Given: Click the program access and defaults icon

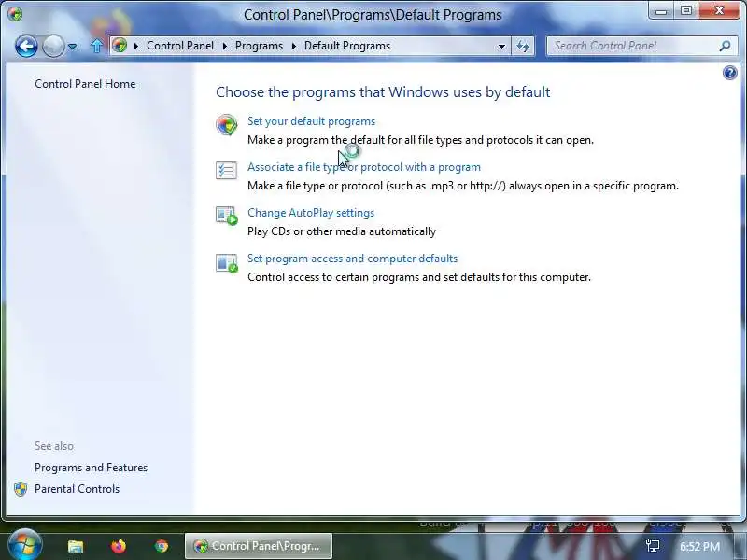Looking at the screenshot, I should (x=226, y=263).
